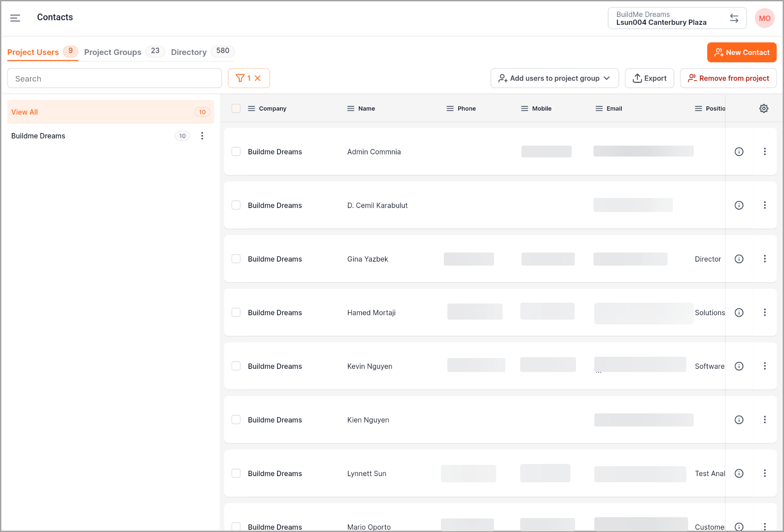Image resolution: width=784 pixels, height=532 pixels.
Task: Switch to Project Groups tab
Action: tap(112, 52)
